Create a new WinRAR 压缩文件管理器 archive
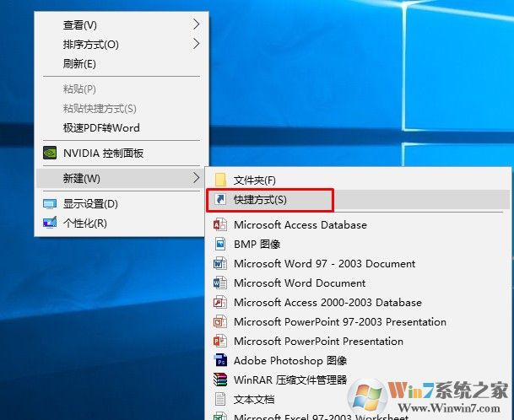This screenshot has width=514, height=420. pos(358,380)
